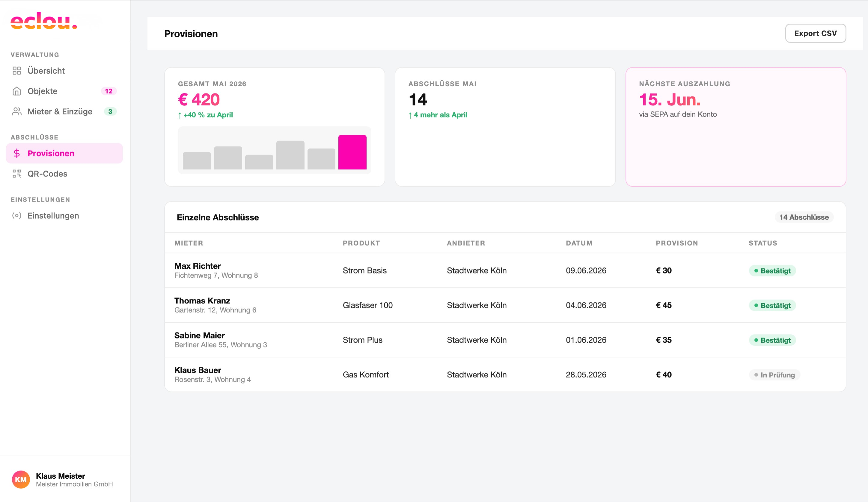
Task: Click address 'Berliner Allee 55, Wohnung 3'
Action: coord(220,345)
